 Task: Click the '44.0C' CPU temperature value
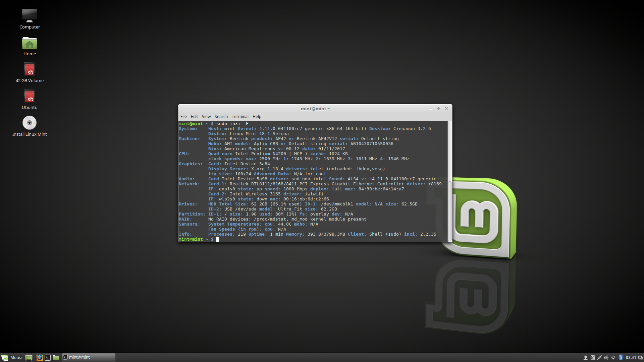tap(285, 224)
